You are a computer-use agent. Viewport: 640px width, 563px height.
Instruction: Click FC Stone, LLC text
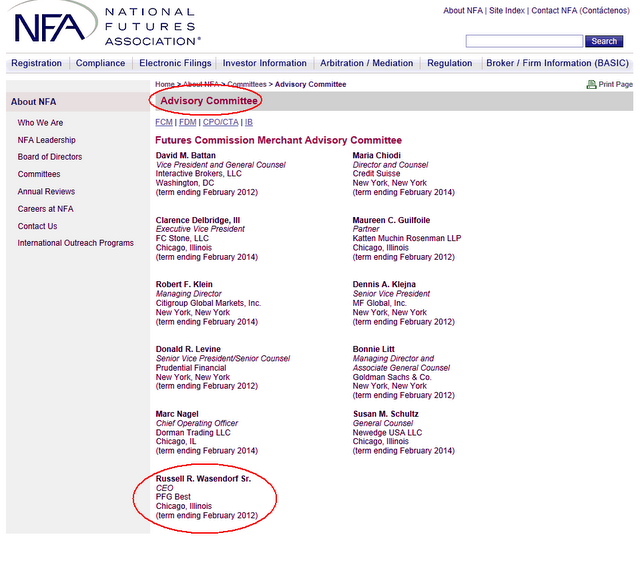(182, 239)
